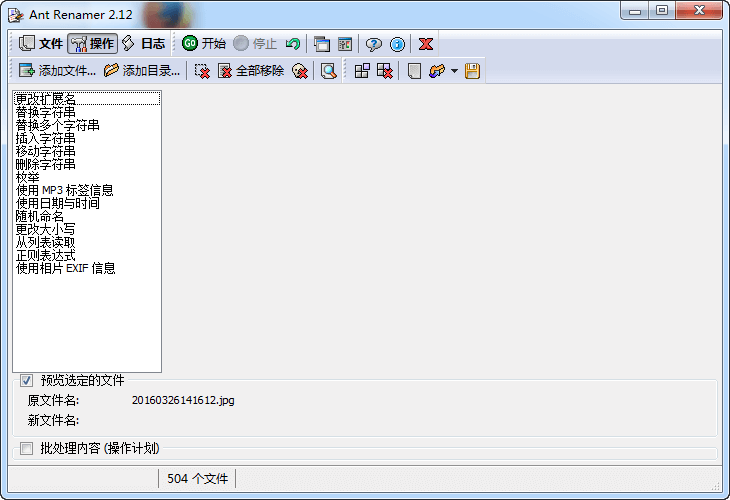Viewport: 730px width, 500px height.
Task: Click the remove from batch icon with red X
Action: (x=385, y=71)
